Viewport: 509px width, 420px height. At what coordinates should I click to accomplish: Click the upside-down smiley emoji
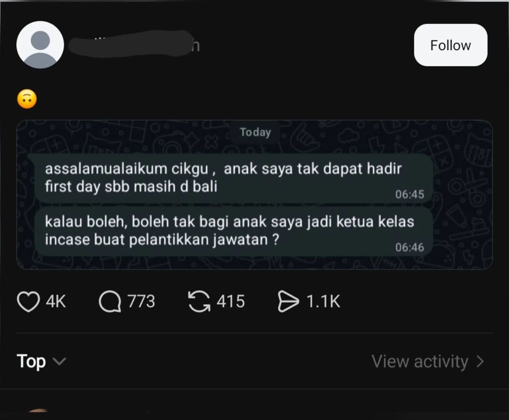coord(27,99)
